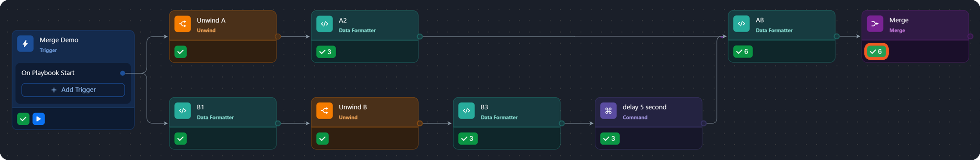Click the purple Merge node icon
The width and height of the screenshot is (980, 160).
875,24
